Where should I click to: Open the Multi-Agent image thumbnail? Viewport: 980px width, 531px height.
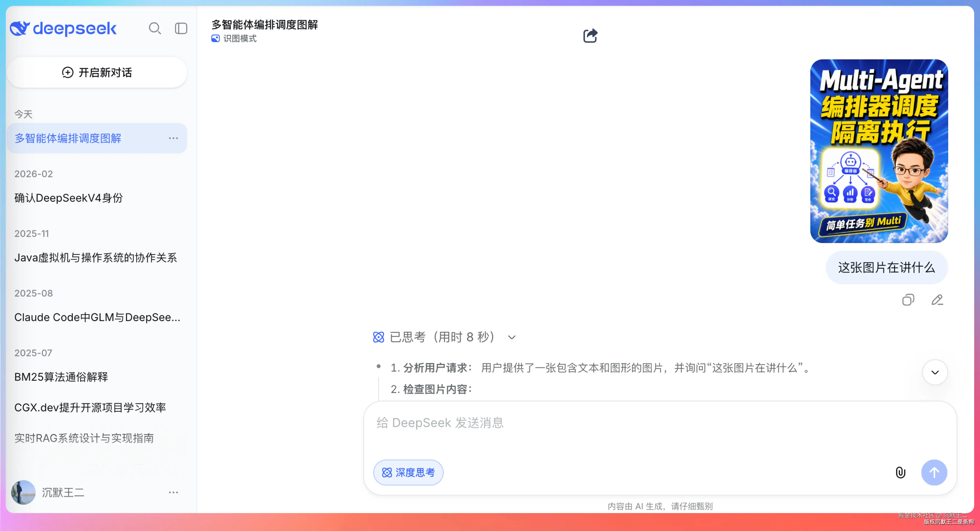click(x=879, y=151)
